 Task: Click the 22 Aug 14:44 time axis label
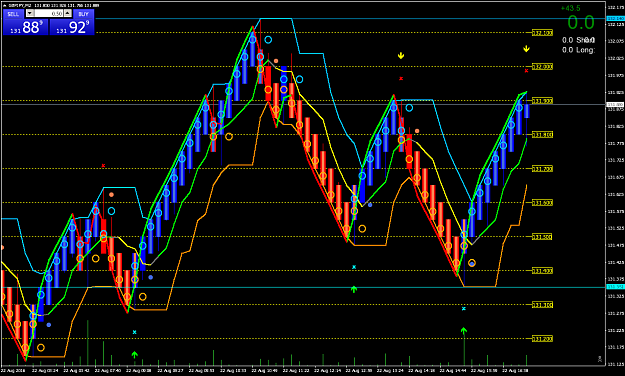[452, 370]
